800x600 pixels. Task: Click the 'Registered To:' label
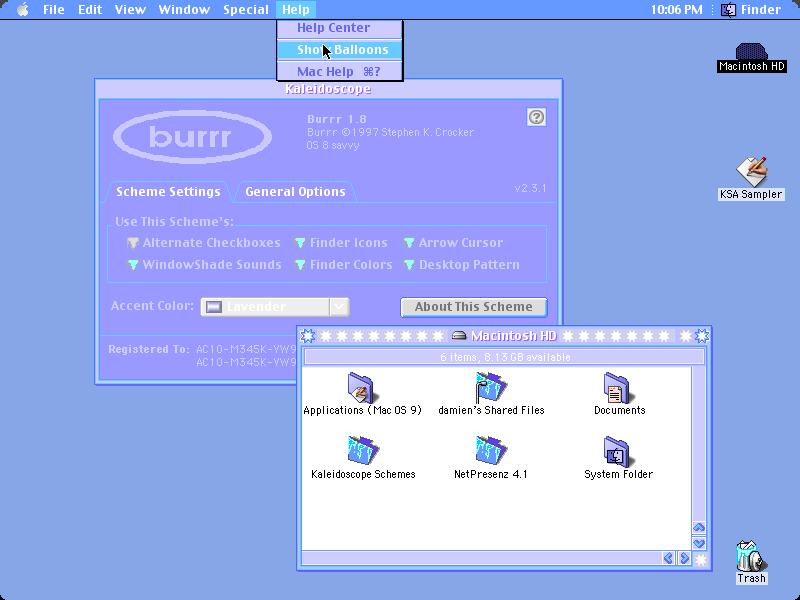click(148, 349)
